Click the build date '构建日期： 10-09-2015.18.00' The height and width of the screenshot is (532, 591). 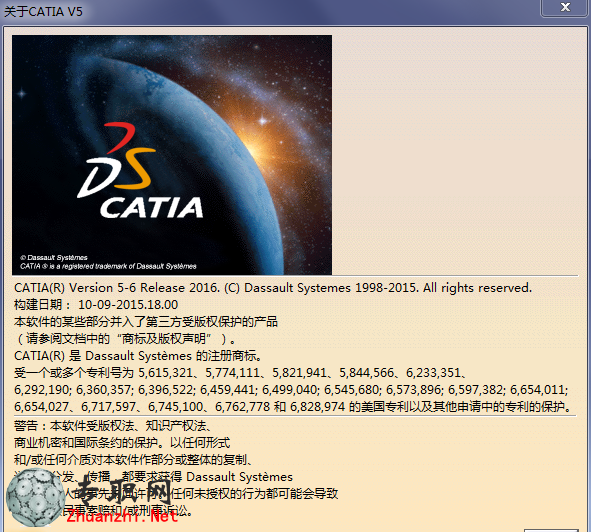[x=96, y=305]
